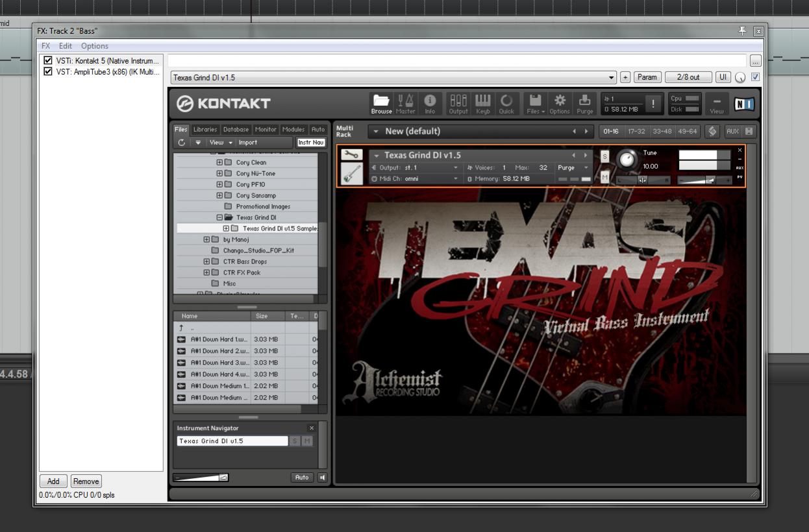Mute instrument in Instrument Navigator
809x532 pixels.
pos(307,441)
